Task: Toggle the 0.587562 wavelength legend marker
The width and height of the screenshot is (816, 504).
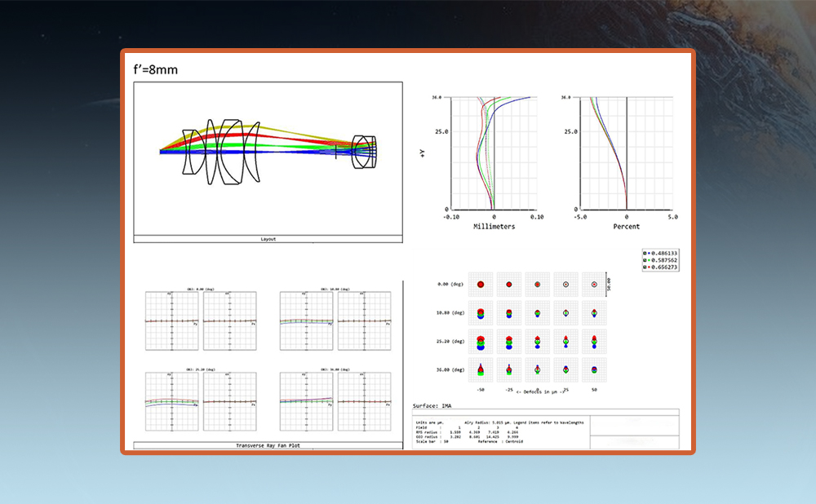Action: [x=645, y=260]
